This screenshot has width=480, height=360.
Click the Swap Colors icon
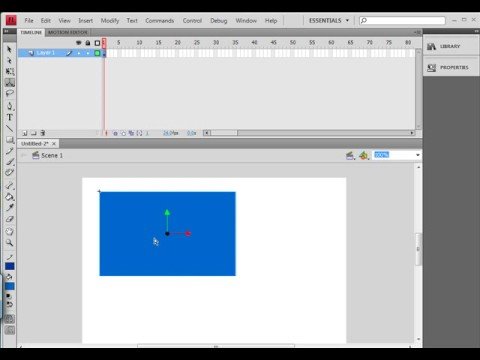(10, 304)
